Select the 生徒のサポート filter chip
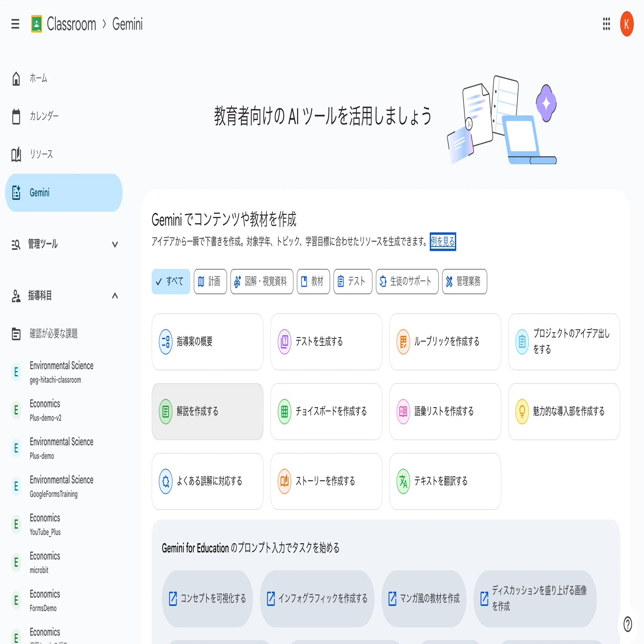Viewport: 644px width, 644px height. click(x=407, y=282)
